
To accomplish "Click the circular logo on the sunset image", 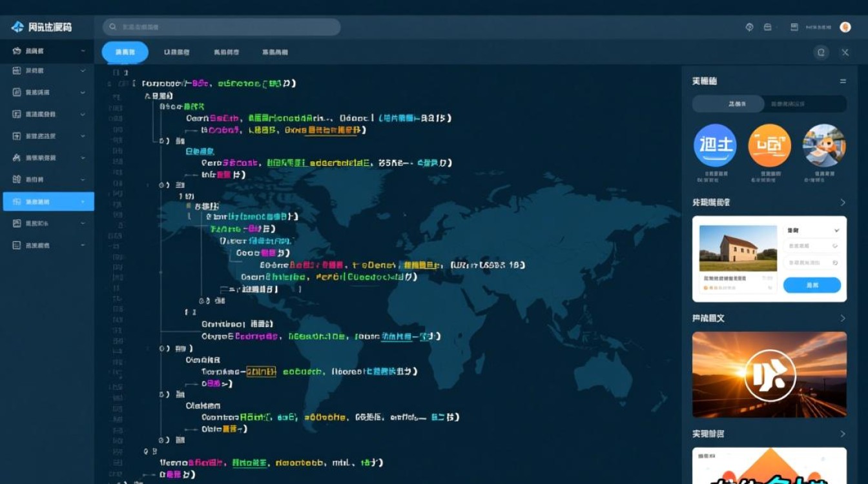I will click(769, 375).
